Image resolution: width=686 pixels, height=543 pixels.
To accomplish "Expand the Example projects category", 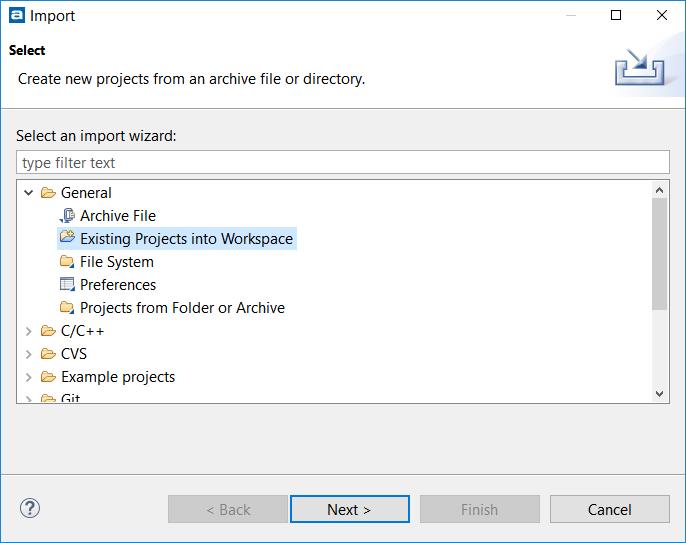I will pos(28,377).
